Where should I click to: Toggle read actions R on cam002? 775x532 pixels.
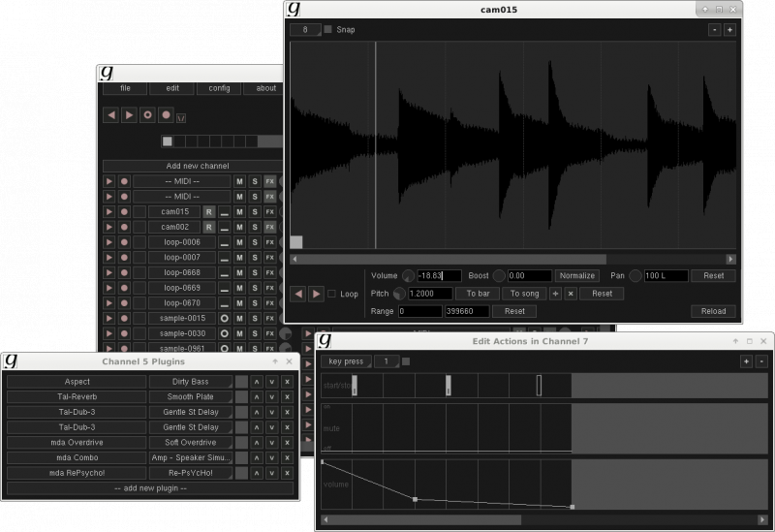[209, 227]
